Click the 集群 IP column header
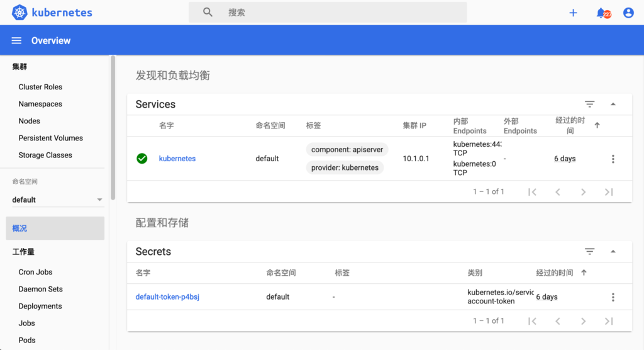 414,125
